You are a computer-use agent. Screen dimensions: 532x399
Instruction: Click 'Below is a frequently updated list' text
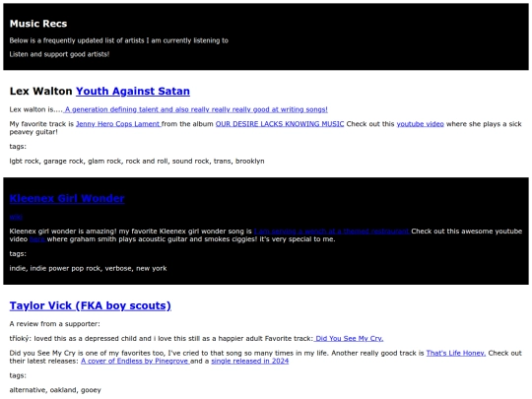(119, 40)
